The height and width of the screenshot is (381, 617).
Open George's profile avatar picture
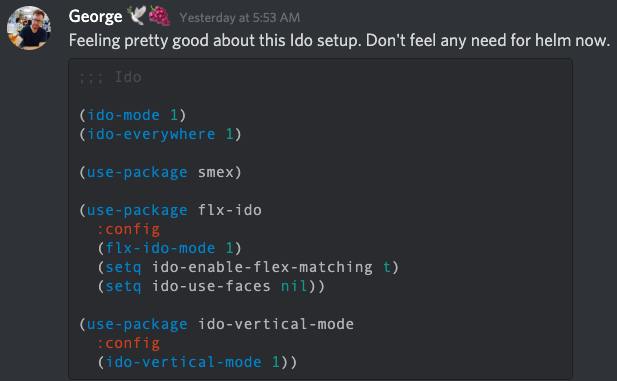(x=29, y=28)
